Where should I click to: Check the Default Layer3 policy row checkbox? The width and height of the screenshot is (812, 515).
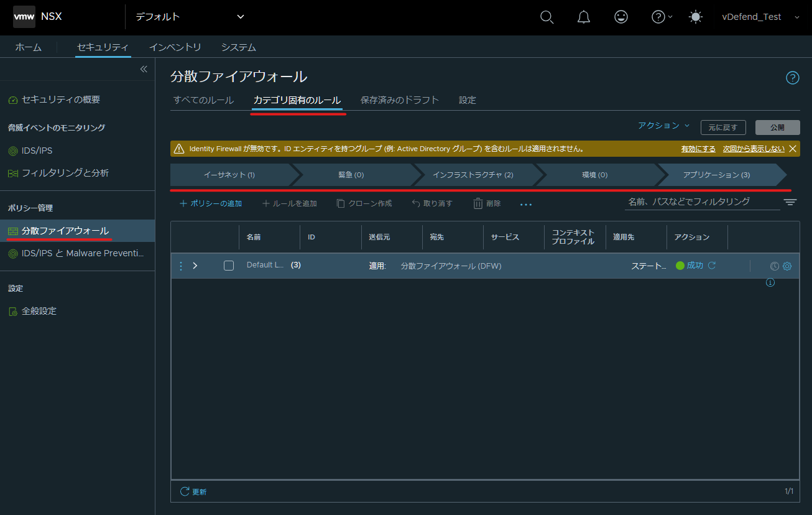(229, 266)
